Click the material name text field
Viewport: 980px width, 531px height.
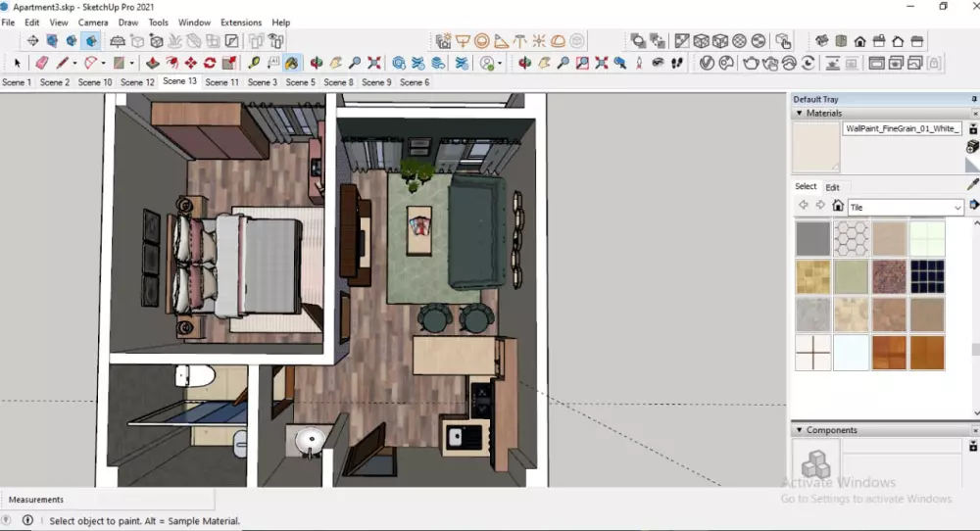click(902, 128)
